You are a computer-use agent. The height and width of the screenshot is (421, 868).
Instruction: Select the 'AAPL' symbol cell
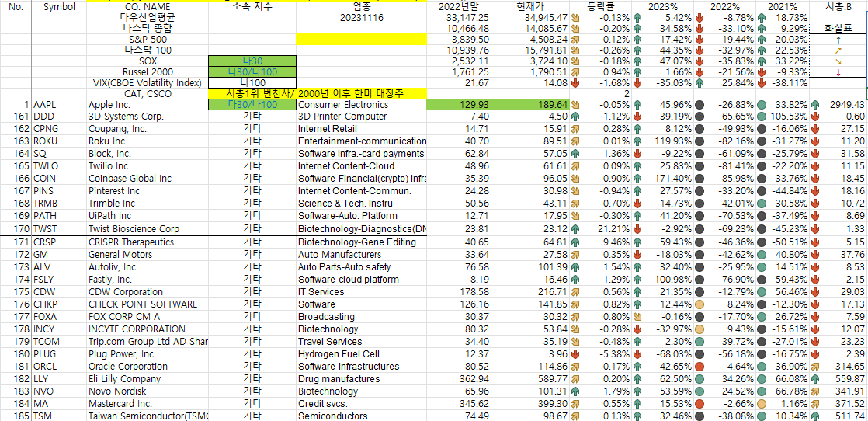[59, 105]
